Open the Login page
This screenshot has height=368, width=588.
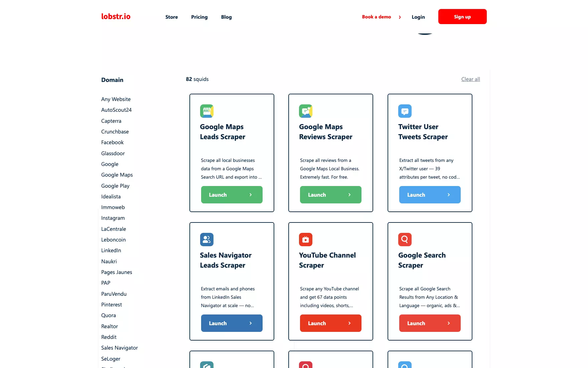[418, 17]
